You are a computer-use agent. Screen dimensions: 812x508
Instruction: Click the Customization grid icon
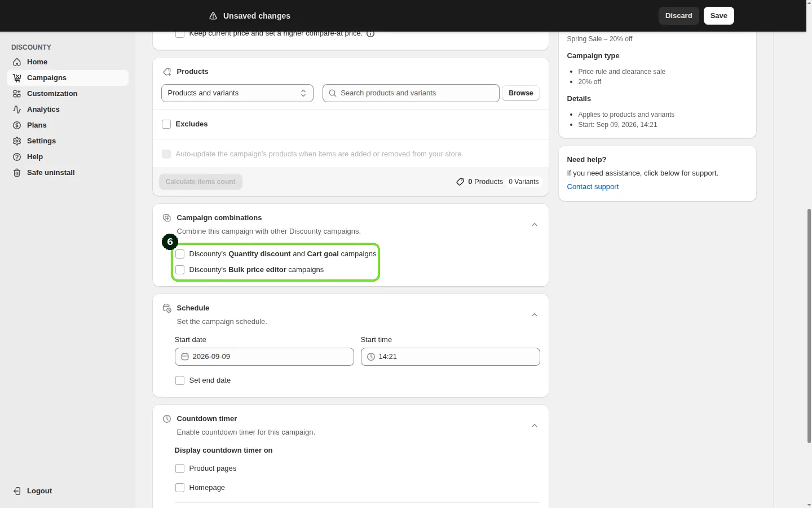tap(17, 94)
